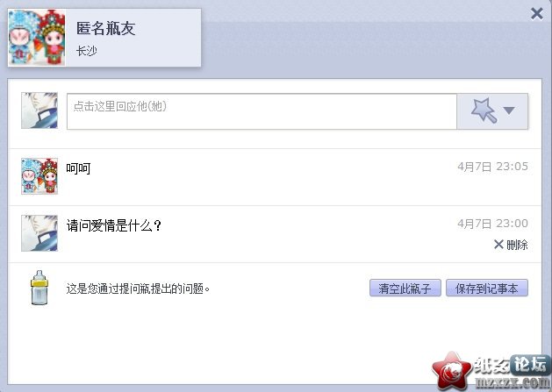Click the timestamp 4月7日 23:00

(x=492, y=224)
